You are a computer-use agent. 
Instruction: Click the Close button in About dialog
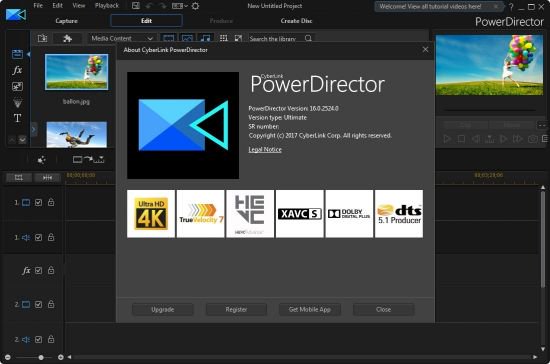tap(383, 309)
